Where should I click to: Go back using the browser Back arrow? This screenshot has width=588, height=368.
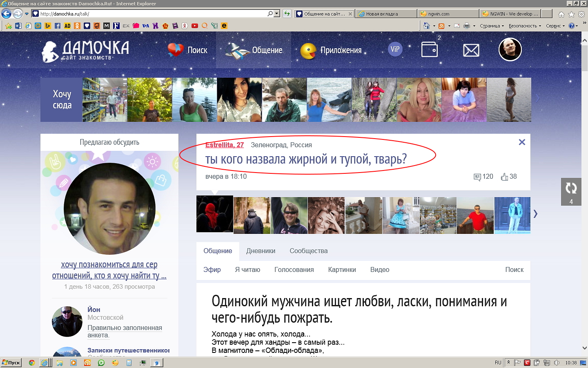pyautogui.click(x=6, y=13)
